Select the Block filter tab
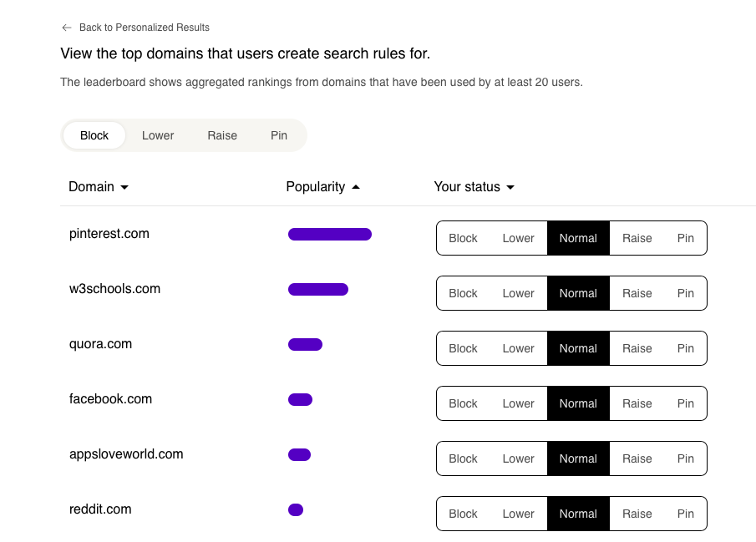Viewport: 756px width, 542px height. (x=94, y=134)
